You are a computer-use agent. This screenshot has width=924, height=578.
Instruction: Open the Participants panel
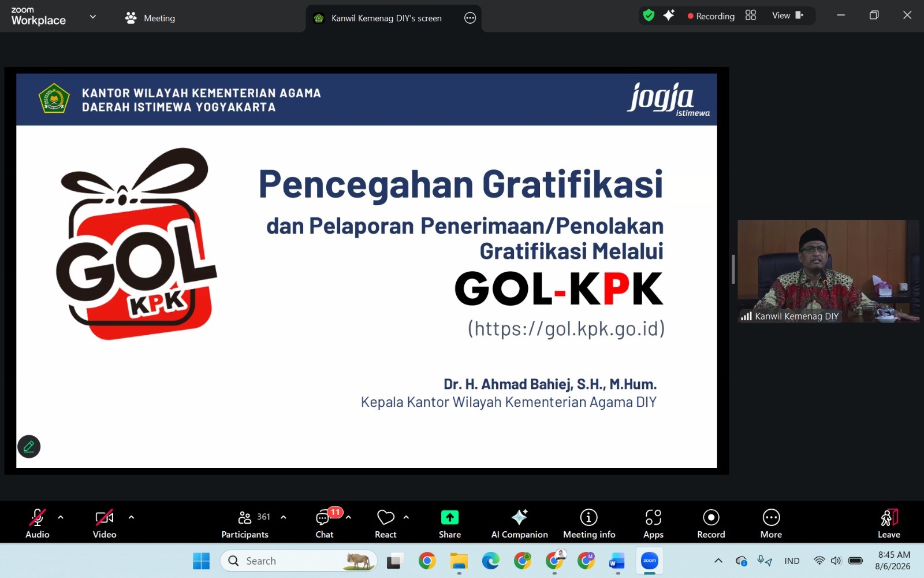tap(245, 524)
